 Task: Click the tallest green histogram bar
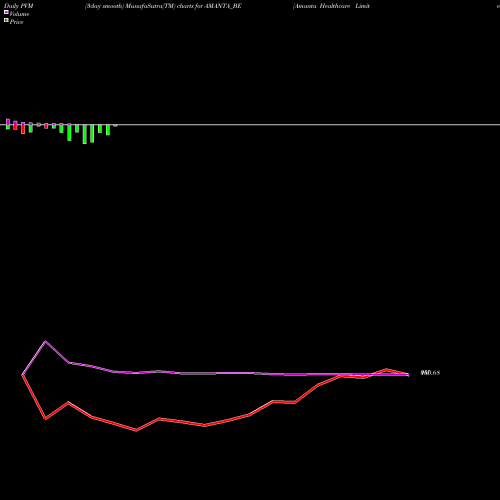[x=85, y=134]
